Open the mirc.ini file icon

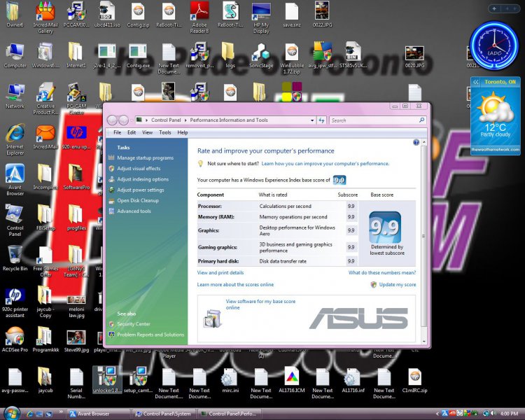tap(230, 381)
